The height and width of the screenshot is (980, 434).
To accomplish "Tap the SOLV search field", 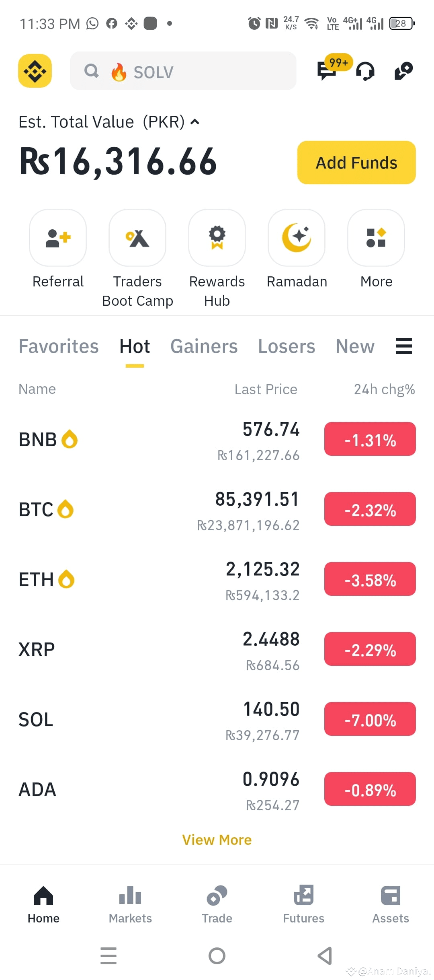I will pos(183,71).
